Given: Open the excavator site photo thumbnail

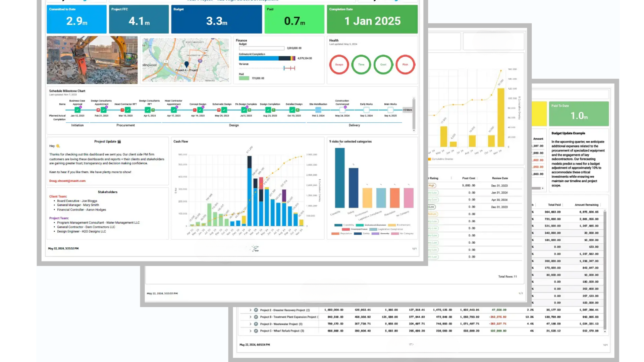Looking at the screenshot, I should (x=92, y=60).
